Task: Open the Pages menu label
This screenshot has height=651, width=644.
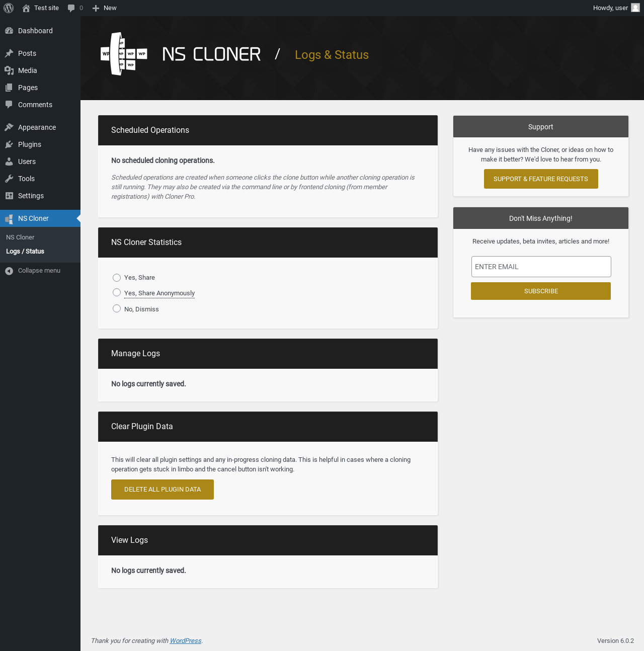Action: tap(28, 88)
